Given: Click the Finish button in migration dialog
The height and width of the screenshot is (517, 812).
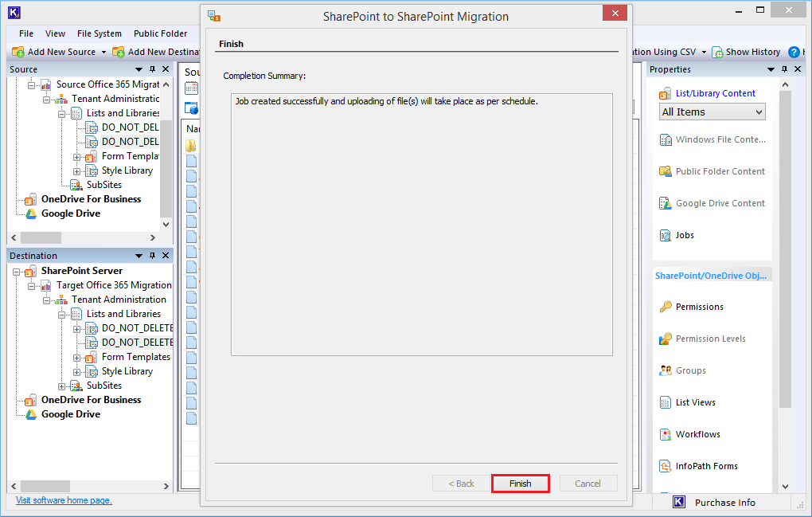Looking at the screenshot, I should click(520, 484).
